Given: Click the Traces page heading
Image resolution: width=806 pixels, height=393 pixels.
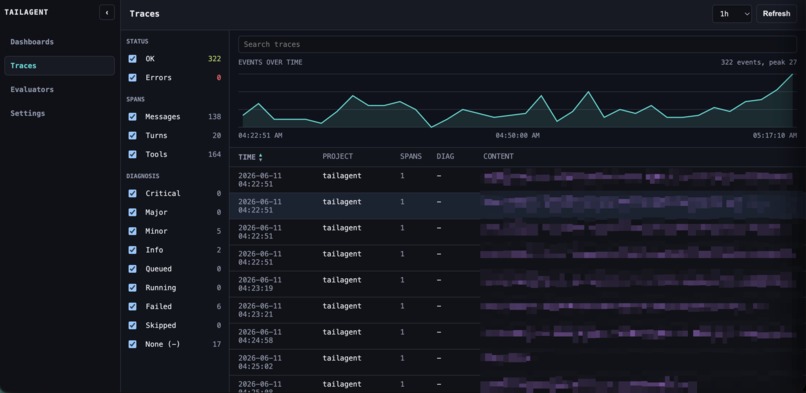Looking at the screenshot, I should (x=144, y=14).
